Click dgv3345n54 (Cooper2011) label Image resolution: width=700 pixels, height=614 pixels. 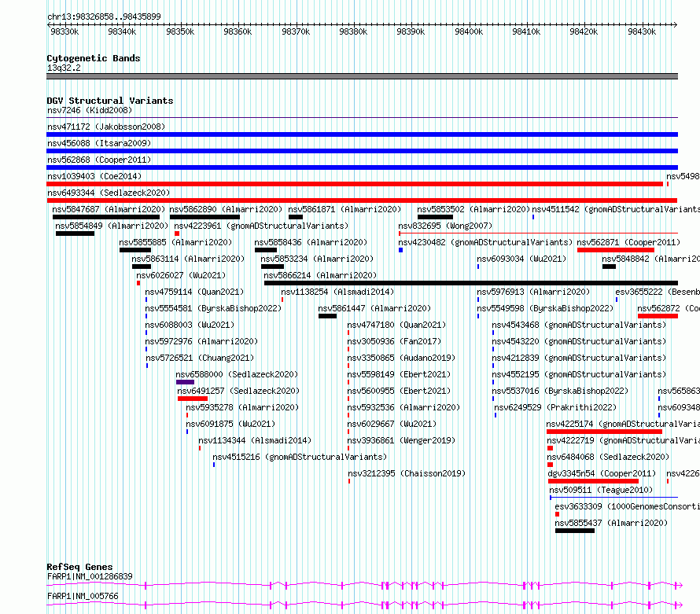click(602, 473)
